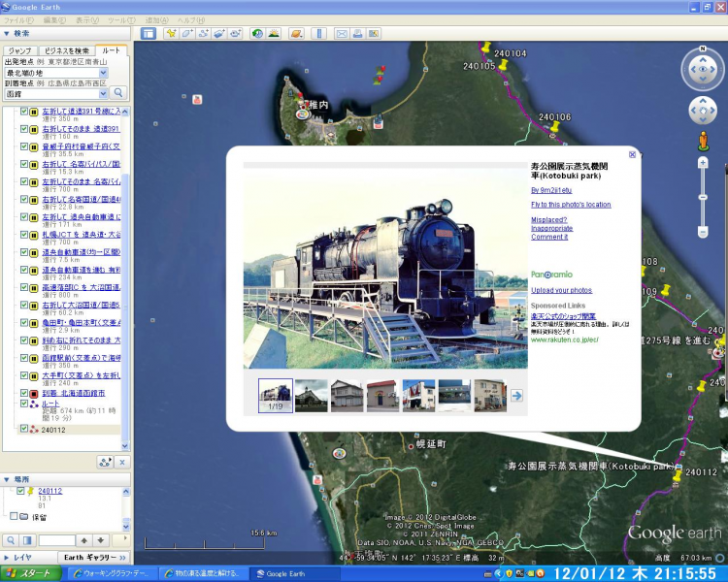Click the Add Polygon toolbar icon

187,34
